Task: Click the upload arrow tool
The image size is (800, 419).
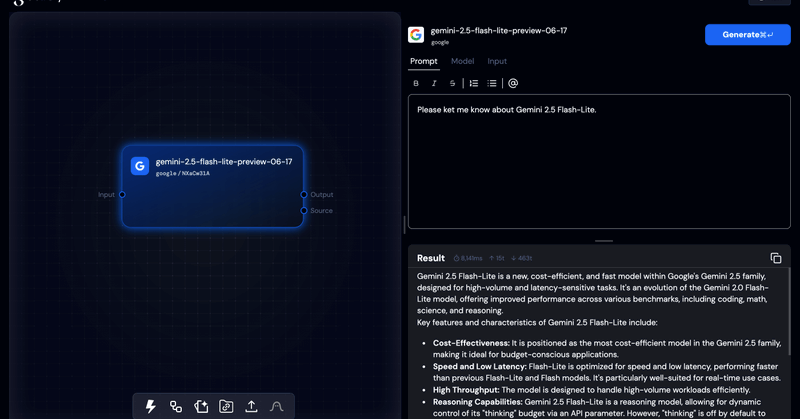Action: [251, 406]
